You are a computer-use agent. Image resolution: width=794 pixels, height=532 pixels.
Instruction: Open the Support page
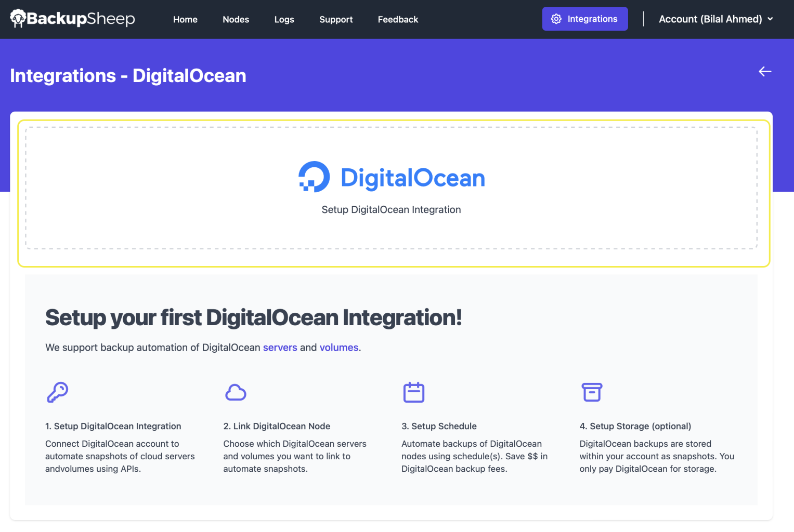click(x=336, y=19)
